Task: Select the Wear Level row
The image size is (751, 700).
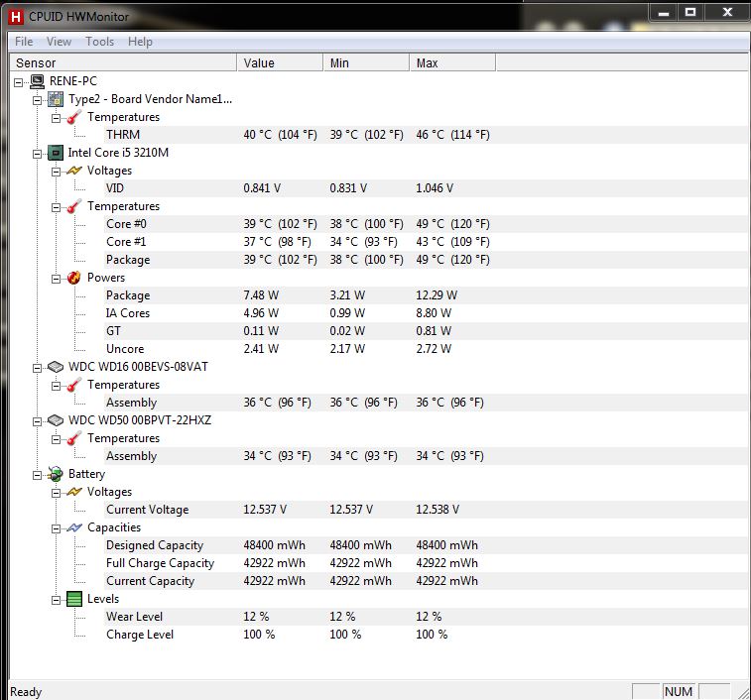Action: click(427, 617)
